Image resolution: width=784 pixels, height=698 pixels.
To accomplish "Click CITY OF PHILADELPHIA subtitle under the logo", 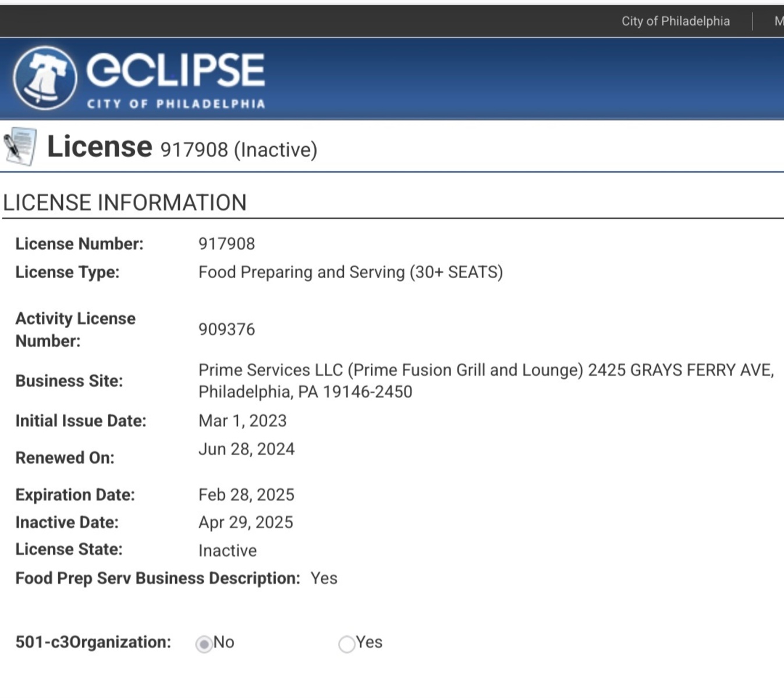I will (176, 104).
